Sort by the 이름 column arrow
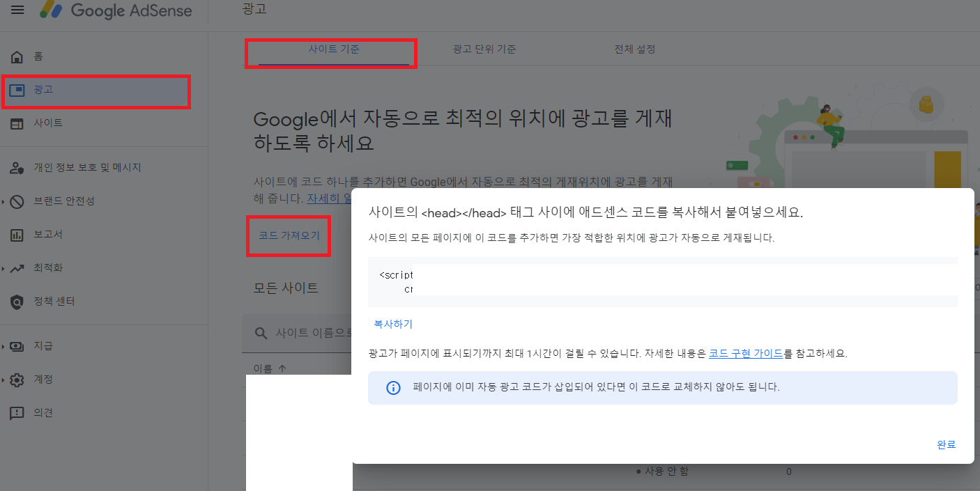Viewport: 980px width, 491px height. click(282, 368)
